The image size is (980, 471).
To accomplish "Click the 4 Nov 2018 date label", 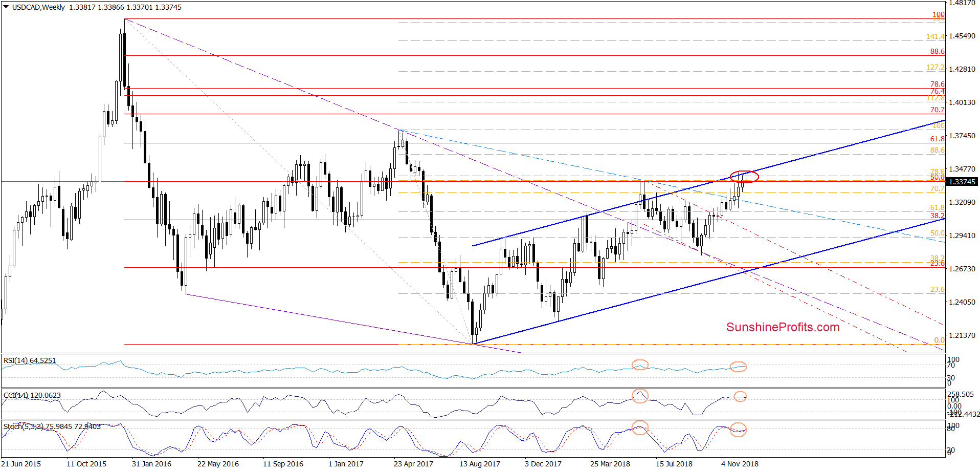I will [740, 464].
